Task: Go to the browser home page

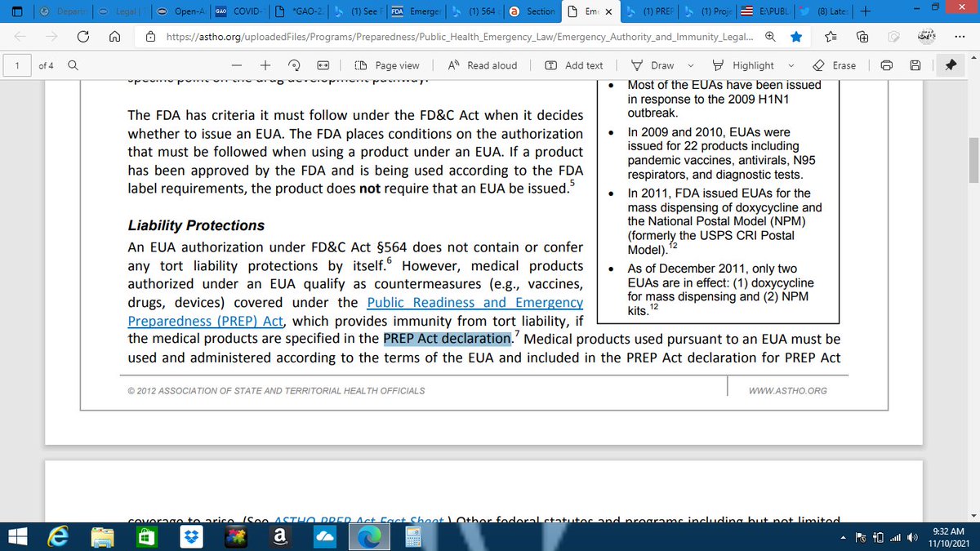Action: [115, 37]
